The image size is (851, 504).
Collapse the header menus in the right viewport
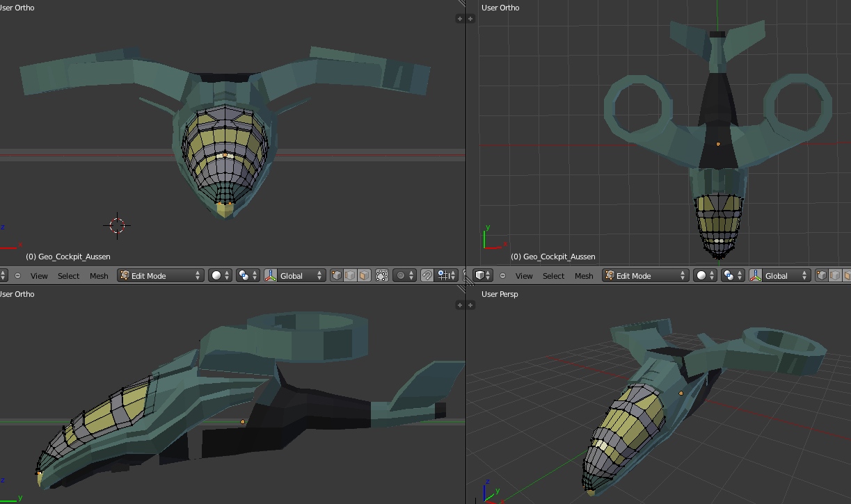tap(502, 276)
